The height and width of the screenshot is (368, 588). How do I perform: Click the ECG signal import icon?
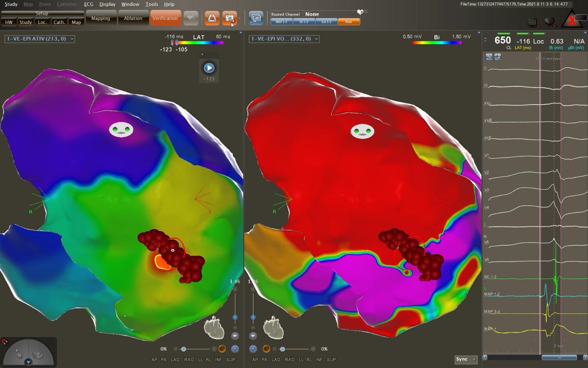tap(497, 57)
